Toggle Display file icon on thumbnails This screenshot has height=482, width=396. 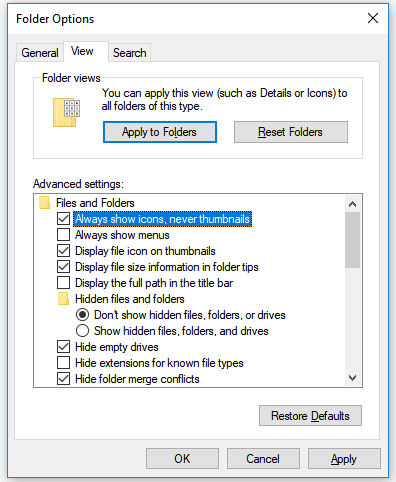point(63,251)
